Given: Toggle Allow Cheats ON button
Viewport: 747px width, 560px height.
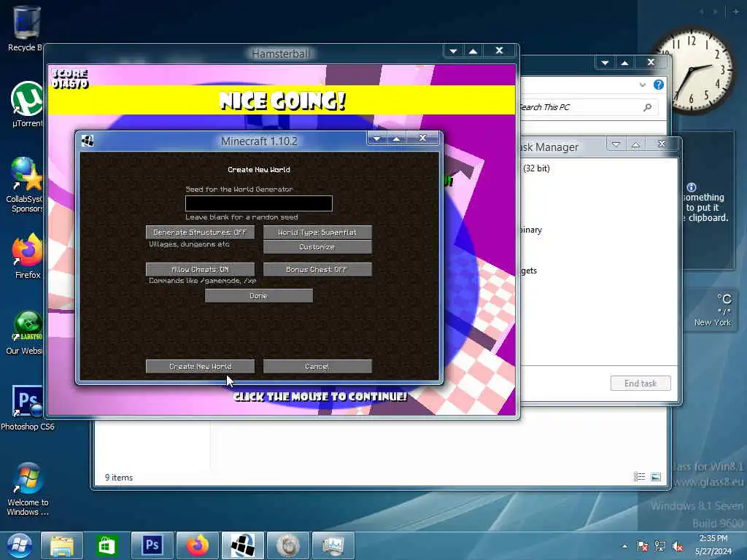Looking at the screenshot, I should [200, 270].
